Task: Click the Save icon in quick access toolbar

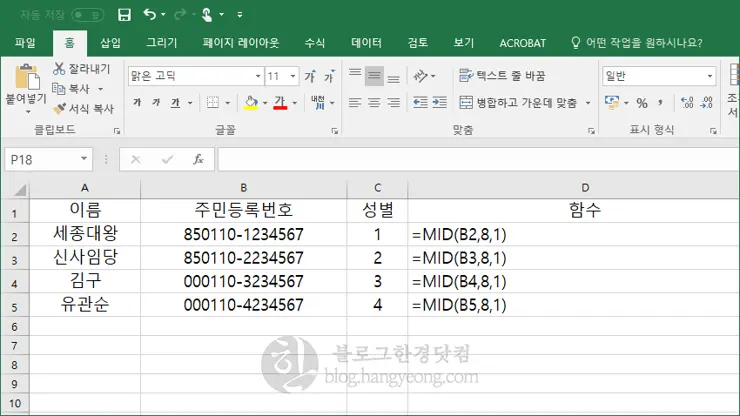Action: (x=124, y=15)
